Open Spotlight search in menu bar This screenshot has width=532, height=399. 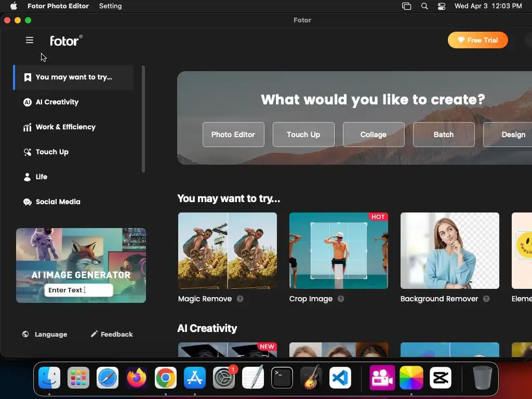(424, 6)
